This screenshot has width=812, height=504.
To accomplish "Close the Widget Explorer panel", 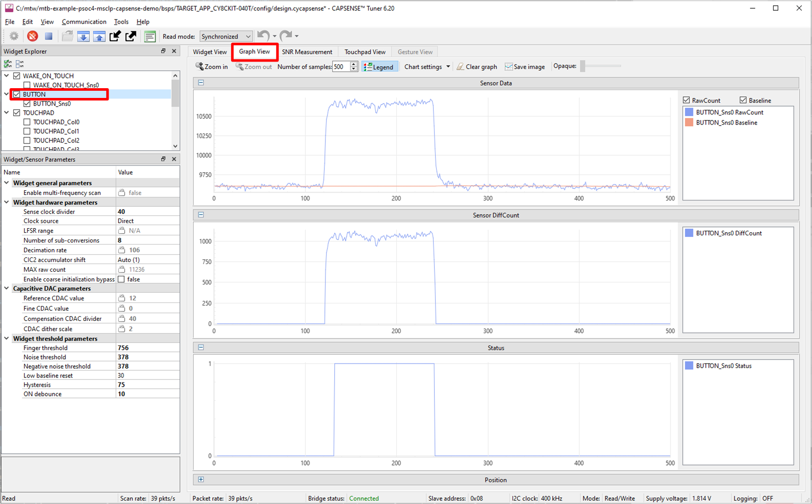I will [174, 51].
